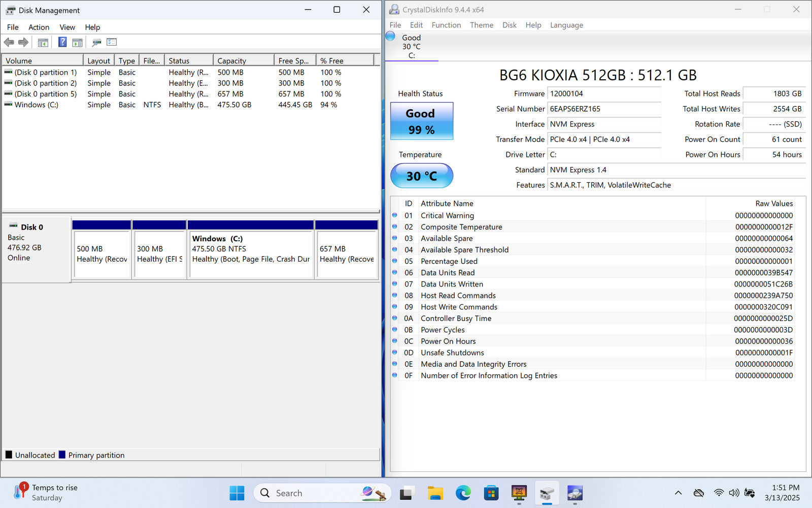Screen dimensions: 812x508
Task: Open Language menu in CrystalDiskInfo
Action: [x=566, y=25]
